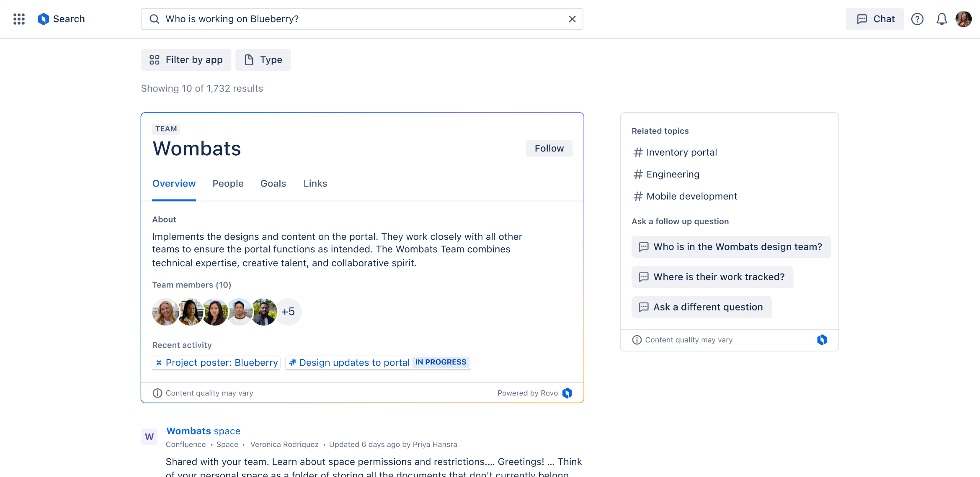Clear the search query with X icon
The height and width of the screenshot is (477, 980).
click(x=572, y=19)
